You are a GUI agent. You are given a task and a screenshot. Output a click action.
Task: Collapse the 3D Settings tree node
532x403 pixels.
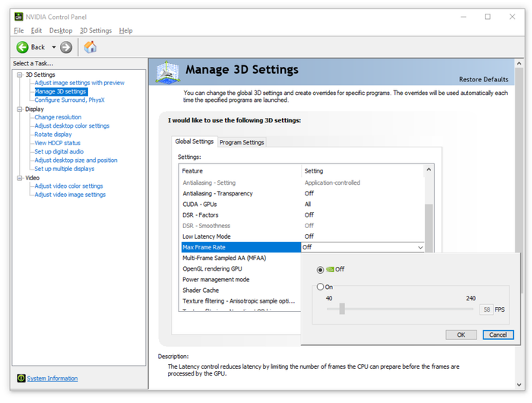pos(20,75)
